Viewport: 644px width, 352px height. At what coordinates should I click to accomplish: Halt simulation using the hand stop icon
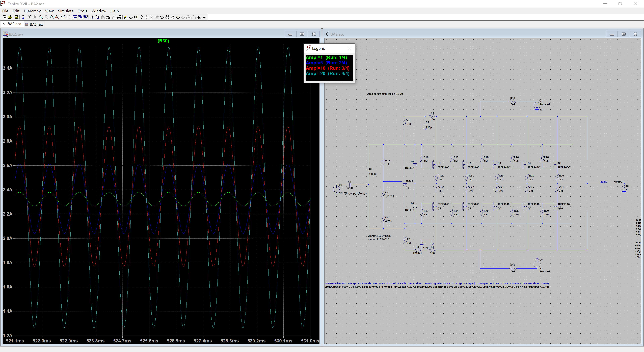point(35,17)
